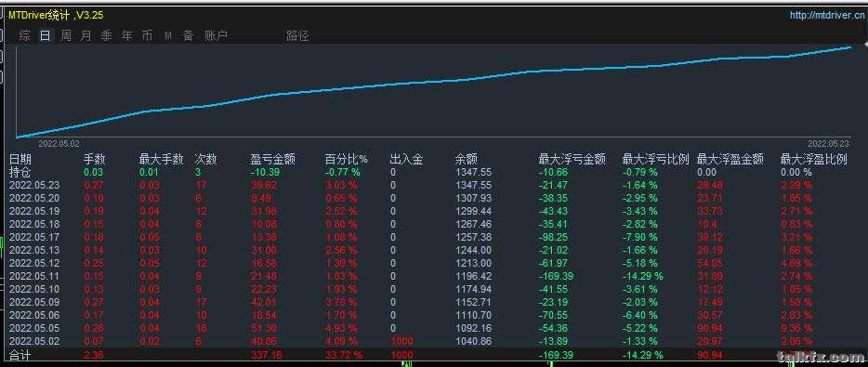Click the 1299.44 balance cell

coord(473,212)
